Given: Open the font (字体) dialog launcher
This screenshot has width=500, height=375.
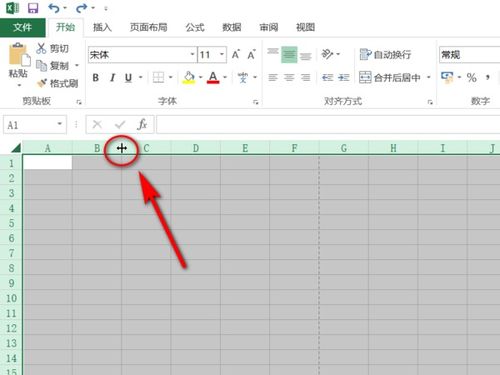Looking at the screenshot, I should click(256, 102).
